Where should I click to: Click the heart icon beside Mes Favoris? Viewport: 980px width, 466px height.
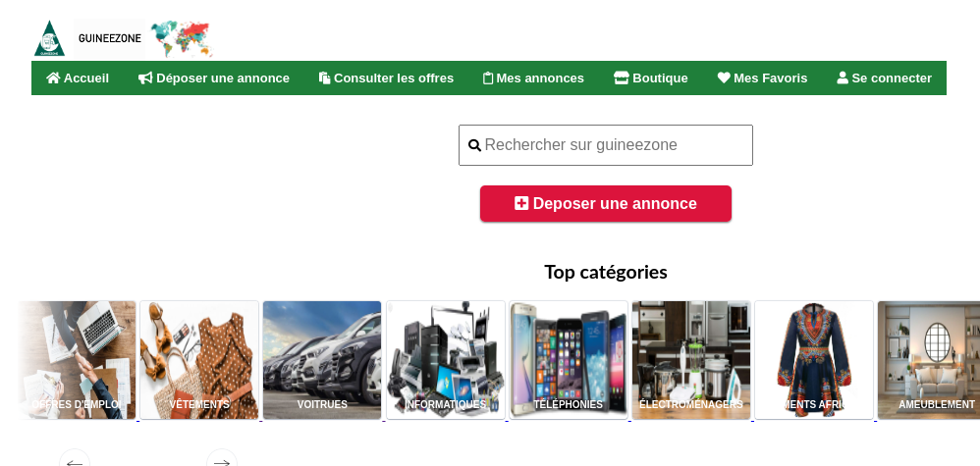(724, 78)
